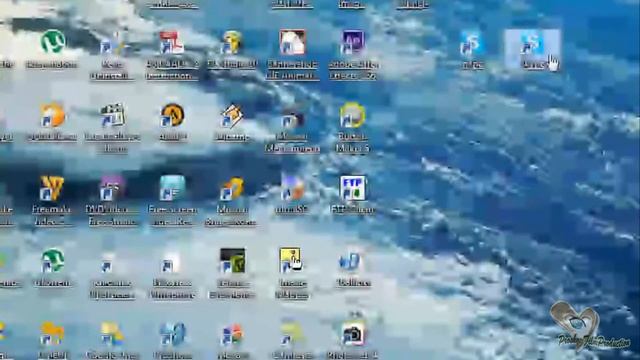640x360 pixels.
Task: Select the blue-orange shortcut left of FTP icon
Action: [292, 189]
